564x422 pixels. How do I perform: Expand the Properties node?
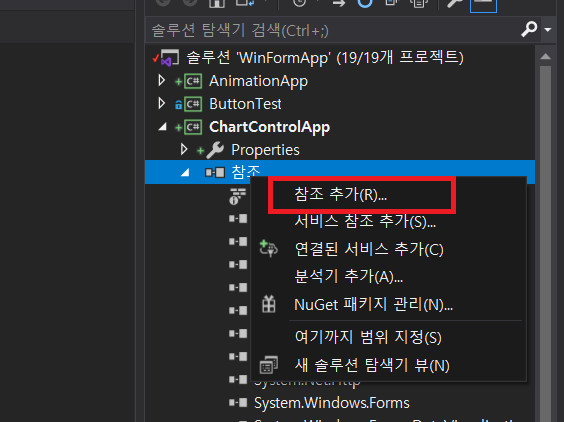tap(183, 149)
